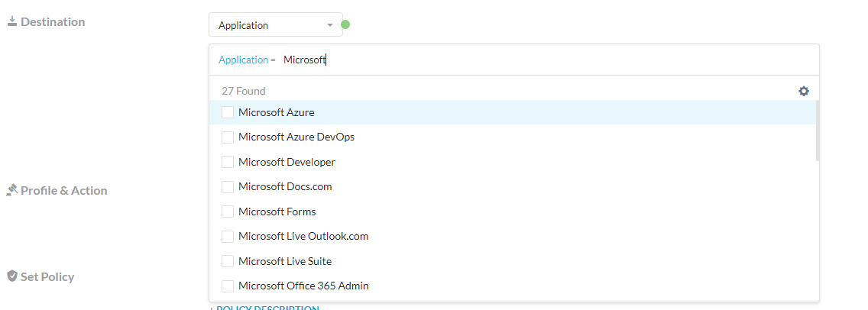Click the Destination download icon
This screenshot has height=310, width=868.
12,21
